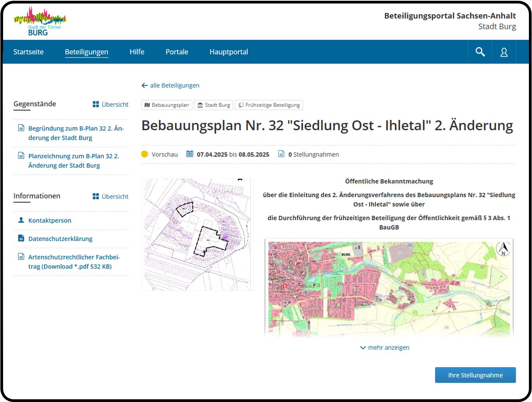
Task: Click the document icon next to Begründung zum B-Plan
Action: [21, 128]
